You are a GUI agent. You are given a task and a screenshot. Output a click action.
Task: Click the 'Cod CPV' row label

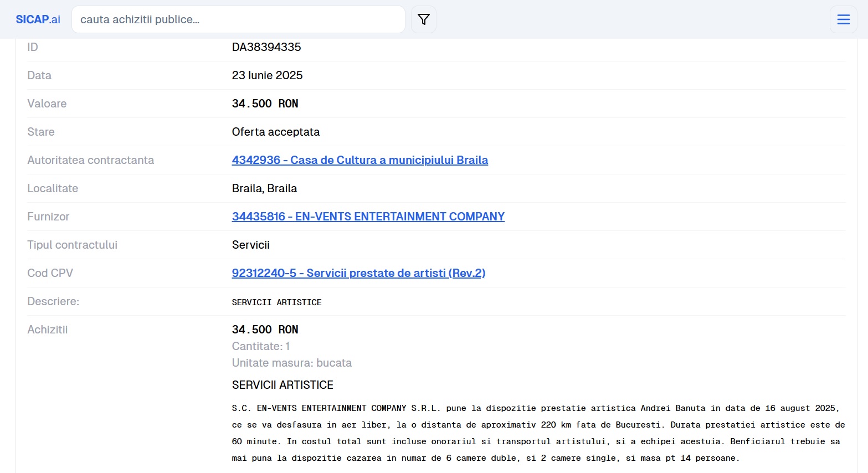[50, 273]
